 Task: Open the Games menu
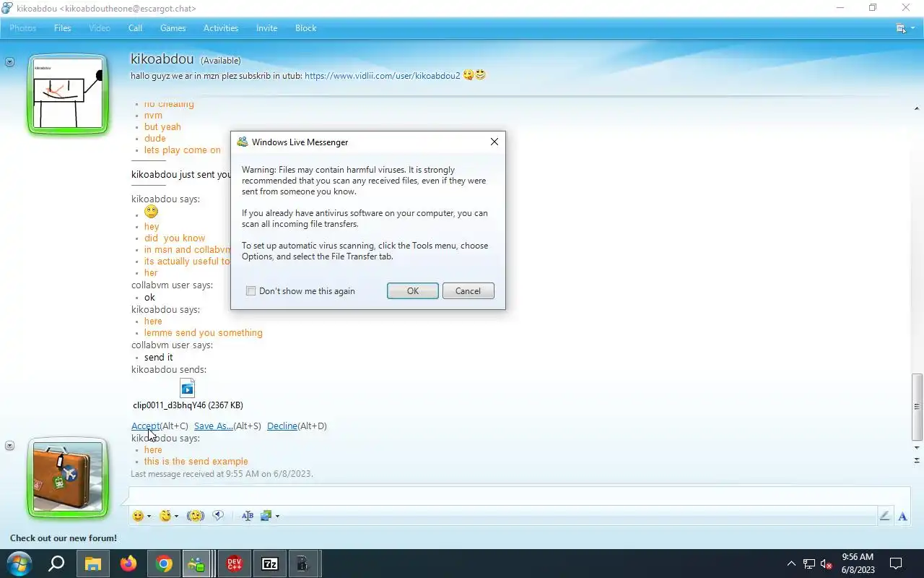[173, 28]
